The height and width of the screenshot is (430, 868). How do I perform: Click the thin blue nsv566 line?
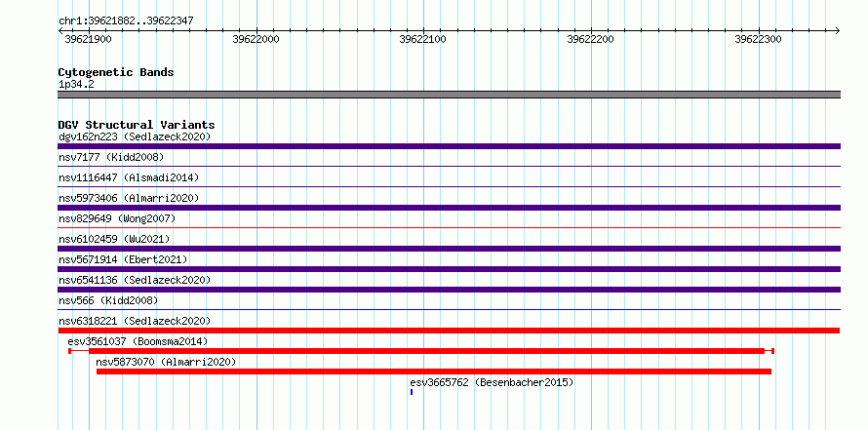coord(449,309)
